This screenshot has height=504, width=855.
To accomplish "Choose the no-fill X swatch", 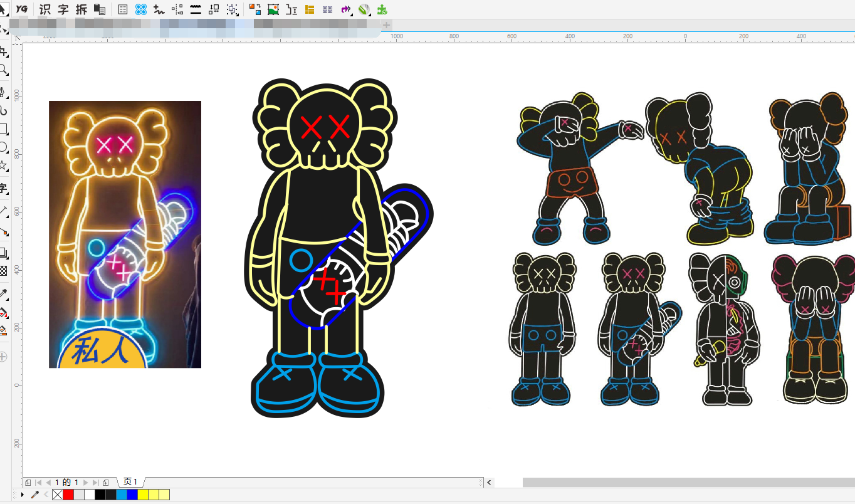I will (x=58, y=495).
